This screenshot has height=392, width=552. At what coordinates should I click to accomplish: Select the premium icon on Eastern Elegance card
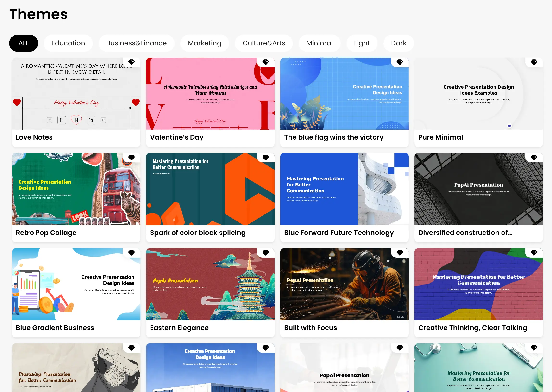[266, 253]
